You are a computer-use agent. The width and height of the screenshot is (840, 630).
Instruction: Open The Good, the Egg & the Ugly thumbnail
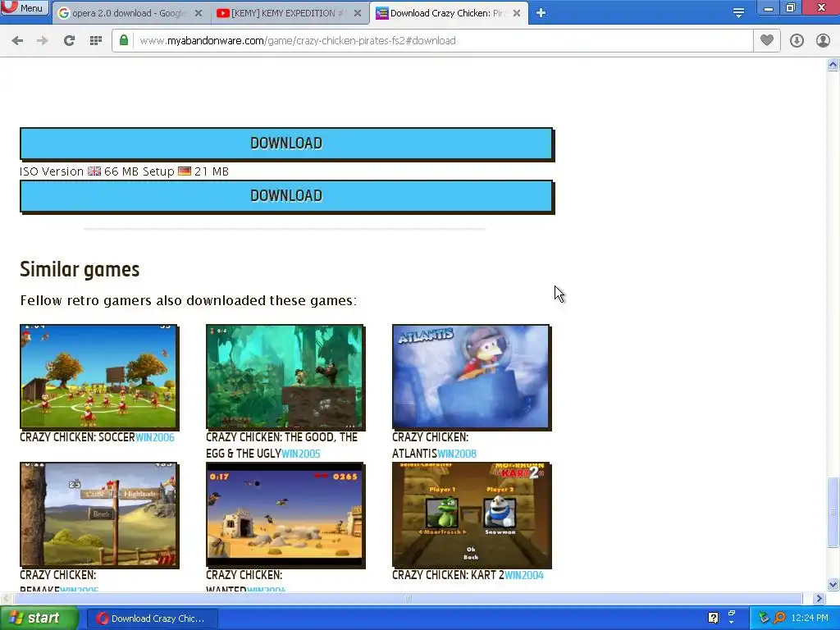[x=285, y=377]
